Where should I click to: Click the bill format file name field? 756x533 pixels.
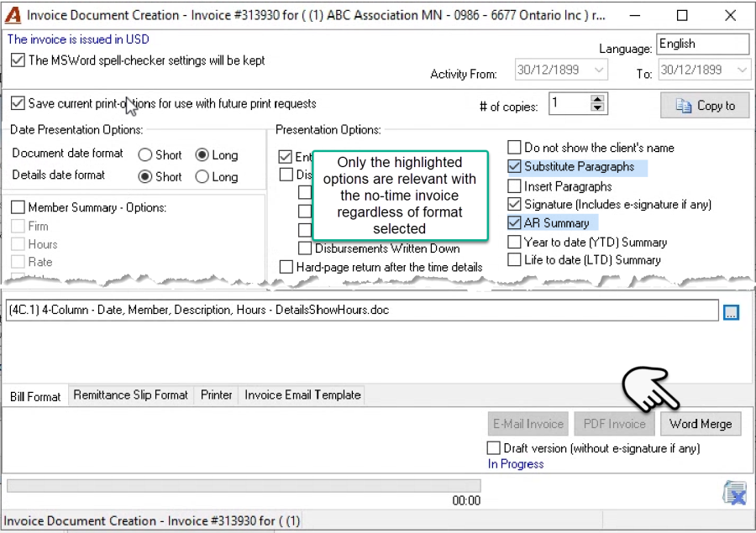[362, 310]
